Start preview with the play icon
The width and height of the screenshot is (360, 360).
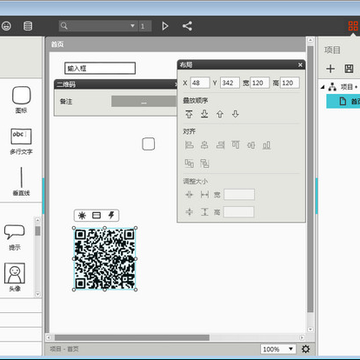point(165,26)
